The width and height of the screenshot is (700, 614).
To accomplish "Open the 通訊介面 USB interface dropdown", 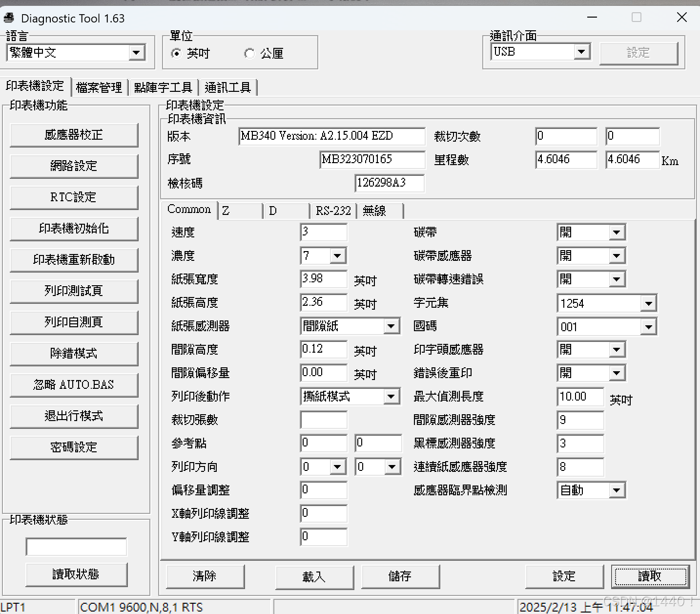I will [581, 51].
